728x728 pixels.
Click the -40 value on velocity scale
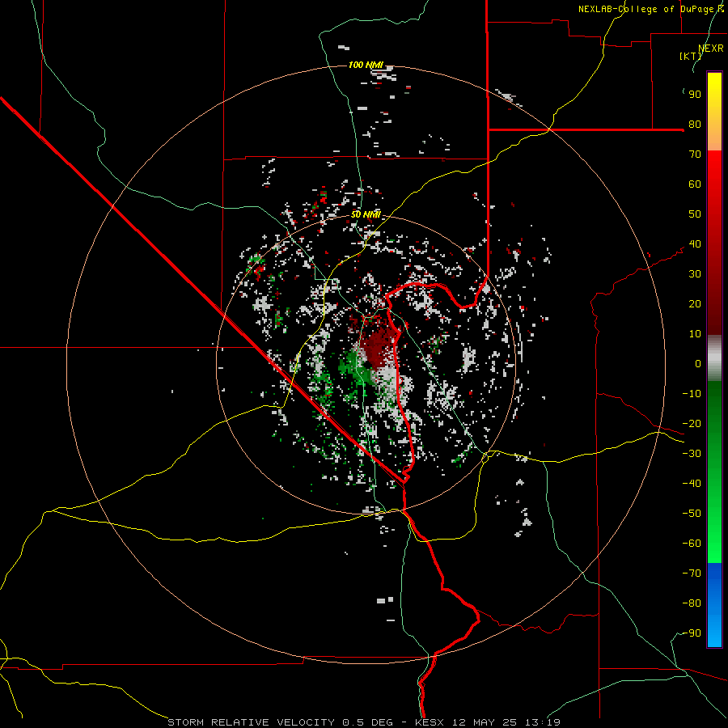(x=692, y=484)
